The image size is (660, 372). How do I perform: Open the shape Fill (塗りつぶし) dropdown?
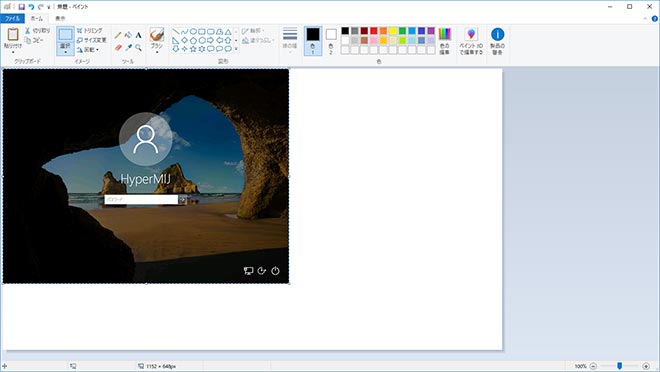[x=258, y=40]
